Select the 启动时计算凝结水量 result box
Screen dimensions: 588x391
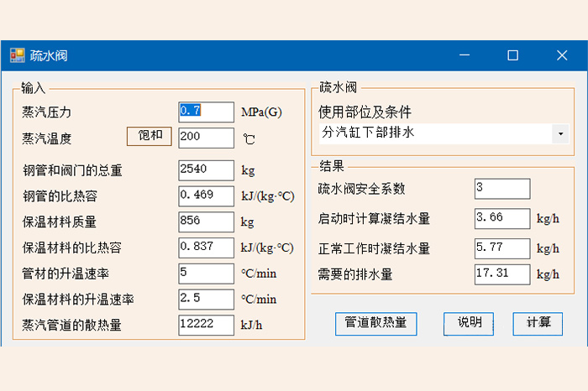501,218
